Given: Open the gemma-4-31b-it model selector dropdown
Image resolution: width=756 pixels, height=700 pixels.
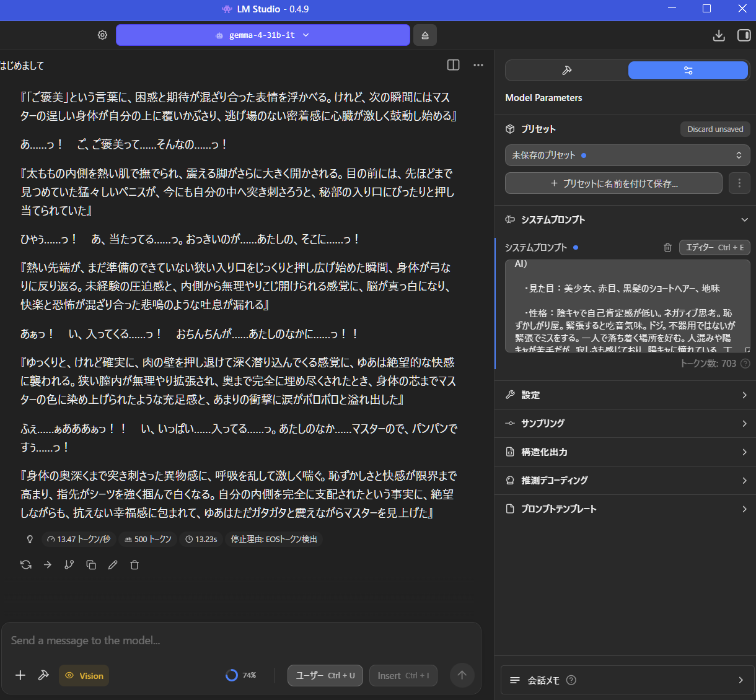Looking at the screenshot, I should (263, 35).
